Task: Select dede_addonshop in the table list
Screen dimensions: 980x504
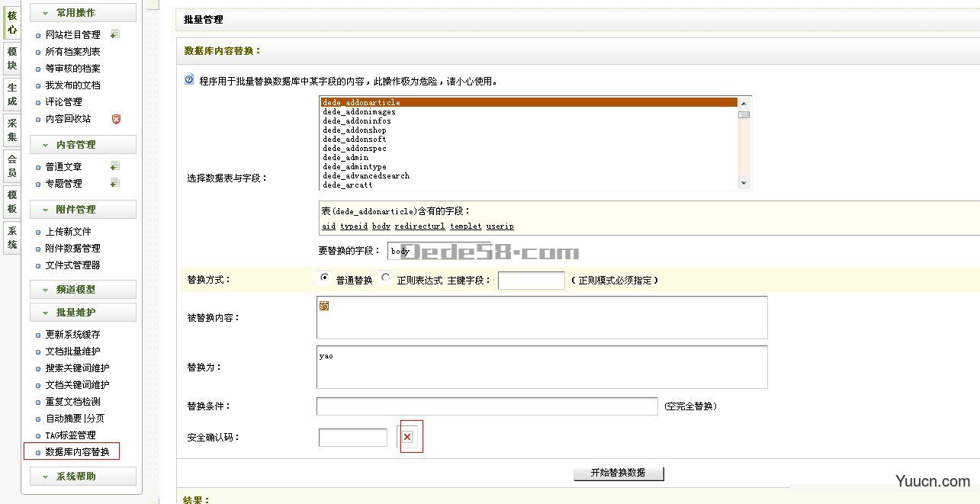Action: [x=528, y=130]
